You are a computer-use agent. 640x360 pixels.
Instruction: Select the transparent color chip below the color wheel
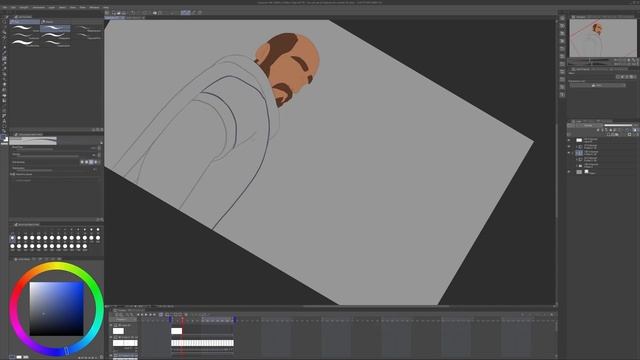coord(26,357)
